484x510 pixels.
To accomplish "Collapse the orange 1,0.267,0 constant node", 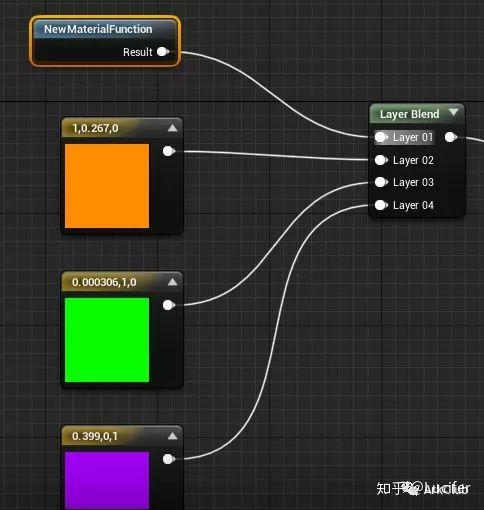I will pyautogui.click(x=172, y=128).
